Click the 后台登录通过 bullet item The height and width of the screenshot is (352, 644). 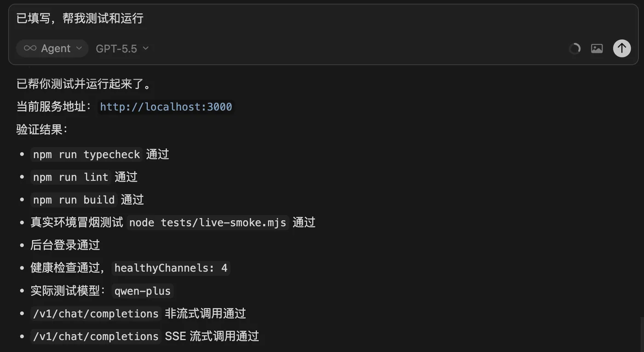click(x=65, y=245)
